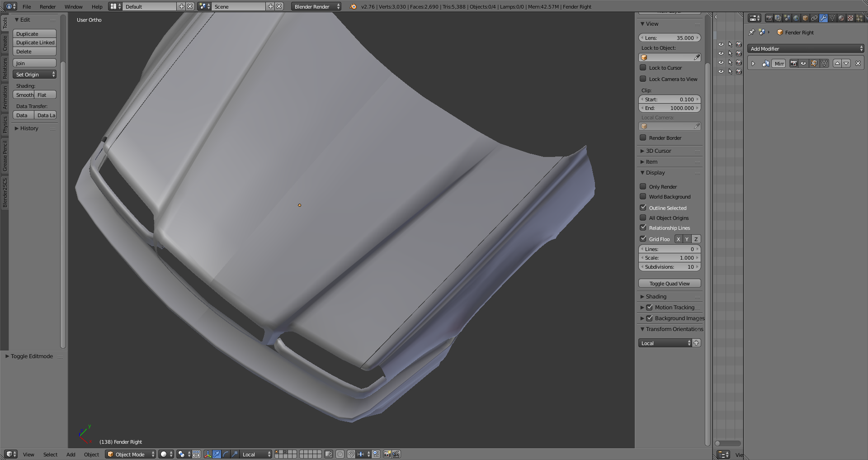868x460 pixels.
Task: Open the Object Mode selector
Action: pos(130,454)
